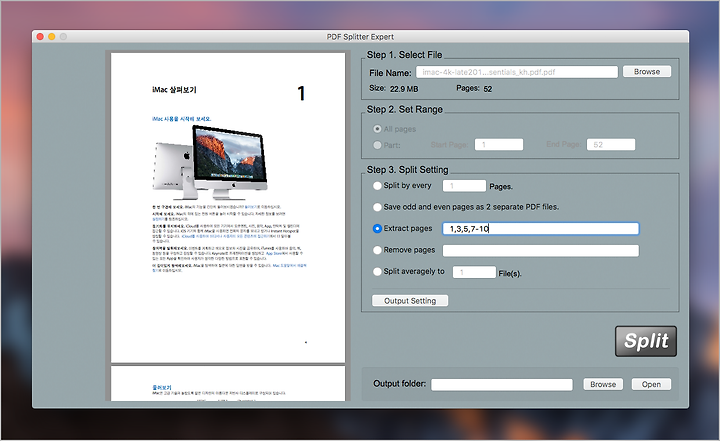Click the Extract pages text field

pyautogui.click(x=540, y=229)
